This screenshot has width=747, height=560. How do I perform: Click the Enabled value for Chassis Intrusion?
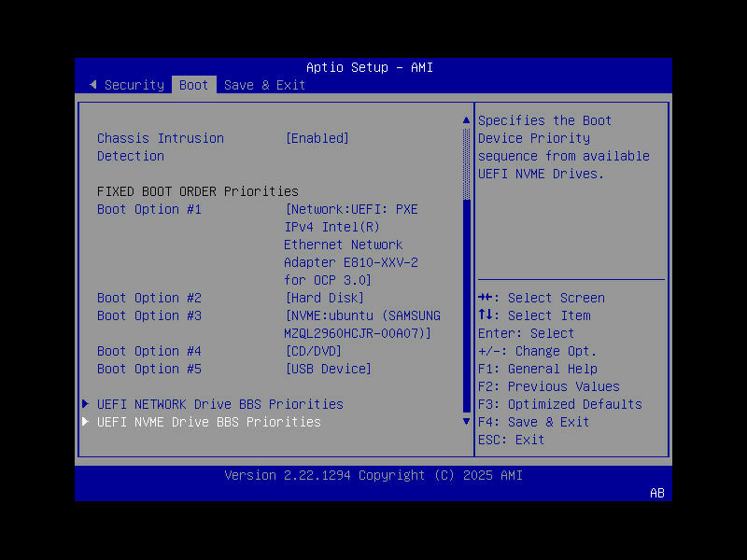317,137
